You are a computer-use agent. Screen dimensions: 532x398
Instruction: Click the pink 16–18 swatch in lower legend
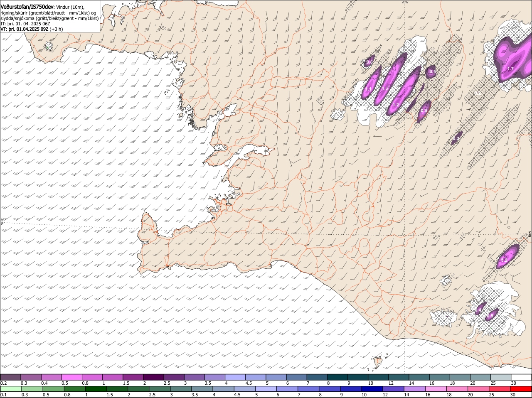436,389
